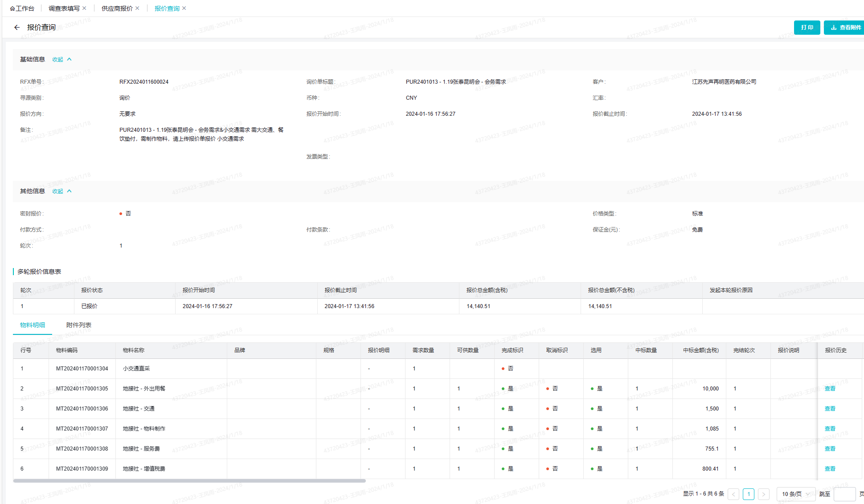Image resolution: width=864 pixels, height=504 pixels.
Task: Open the 工作台 home tab
Action: [22, 8]
